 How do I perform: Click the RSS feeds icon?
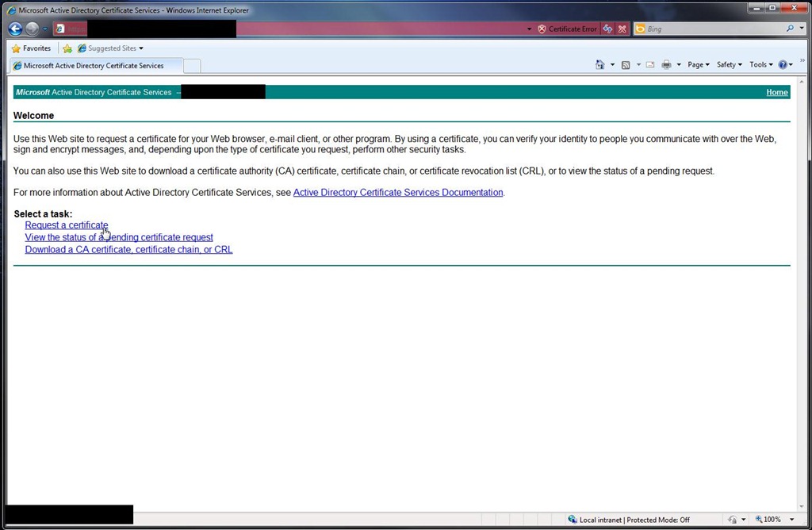(x=626, y=65)
